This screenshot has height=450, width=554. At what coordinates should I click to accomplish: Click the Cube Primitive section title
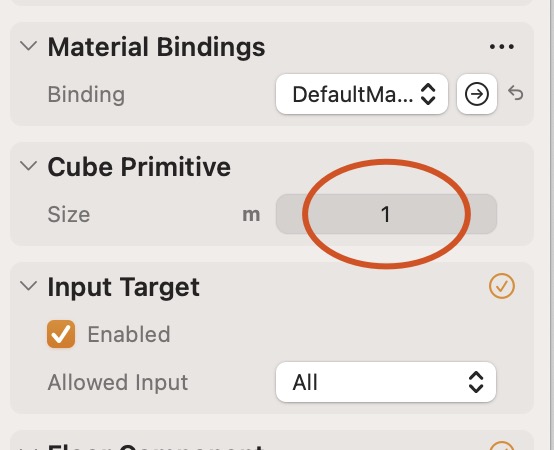tap(139, 167)
